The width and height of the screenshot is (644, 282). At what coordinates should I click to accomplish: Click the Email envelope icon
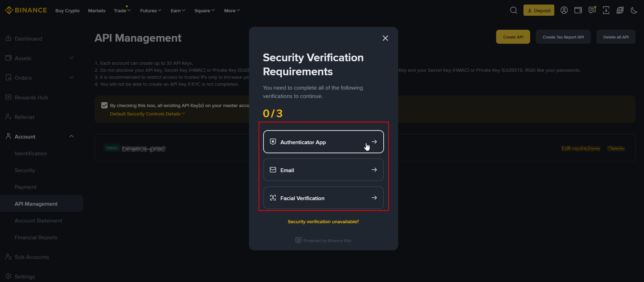[x=273, y=170]
